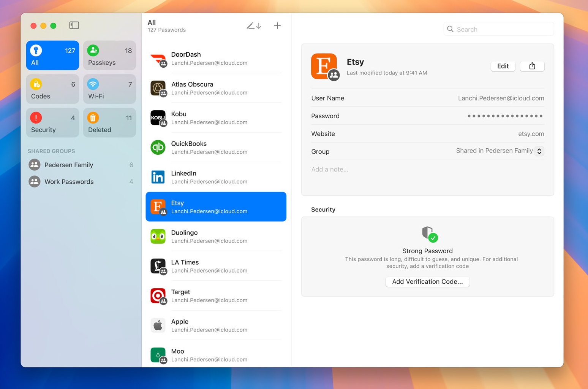Open the Wi-Fi category
The width and height of the screenshot is (588, 389).
coord(109,89)
